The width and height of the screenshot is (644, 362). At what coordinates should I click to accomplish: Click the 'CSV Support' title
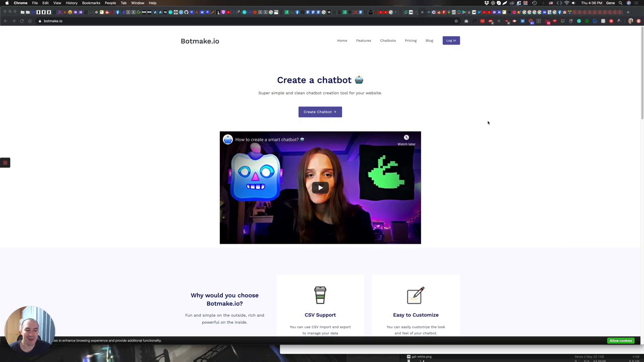pyautogui.click(x=320, y=315)
